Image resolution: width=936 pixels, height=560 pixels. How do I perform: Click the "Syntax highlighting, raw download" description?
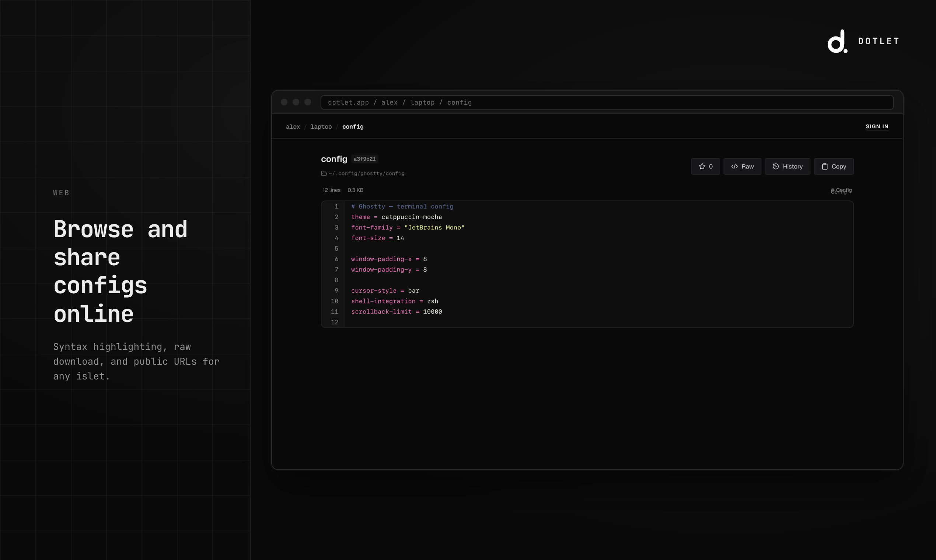136,361
